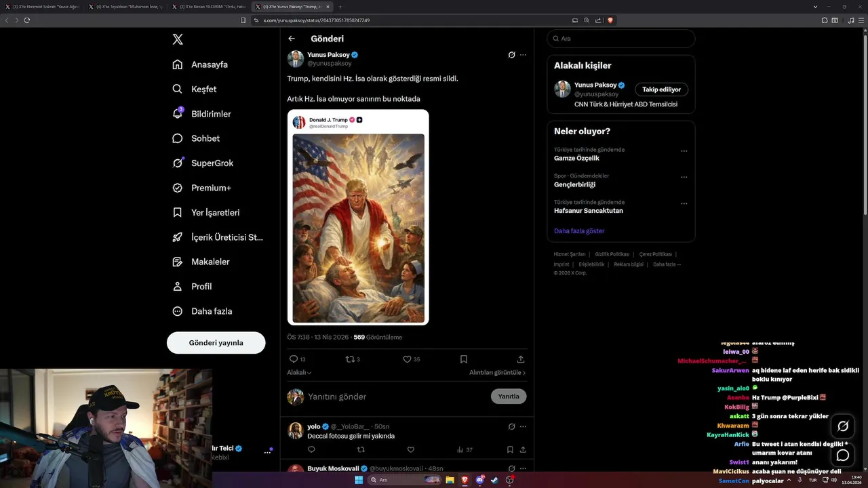Open Makaleler from sidebar
The height and width of the screenshot is (488, 868).
click(x=201, y=262)
